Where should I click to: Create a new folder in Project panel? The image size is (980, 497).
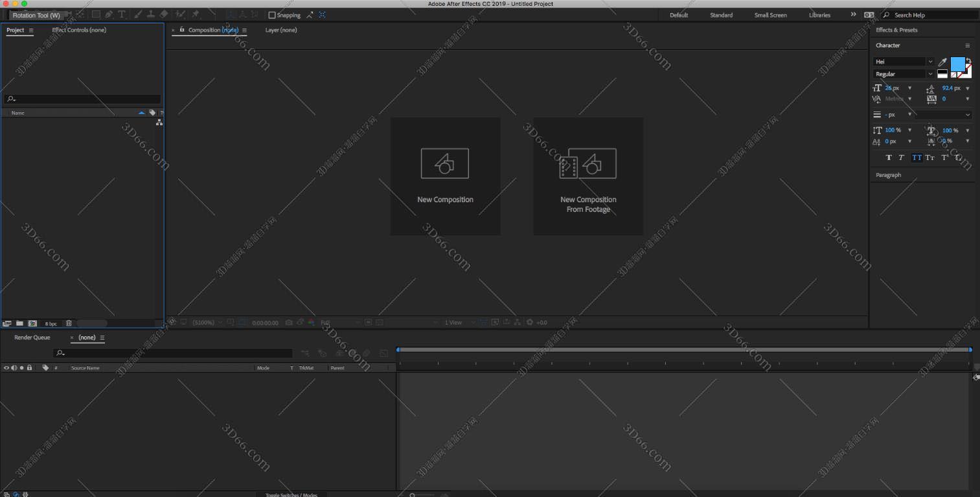coord(19,323)
